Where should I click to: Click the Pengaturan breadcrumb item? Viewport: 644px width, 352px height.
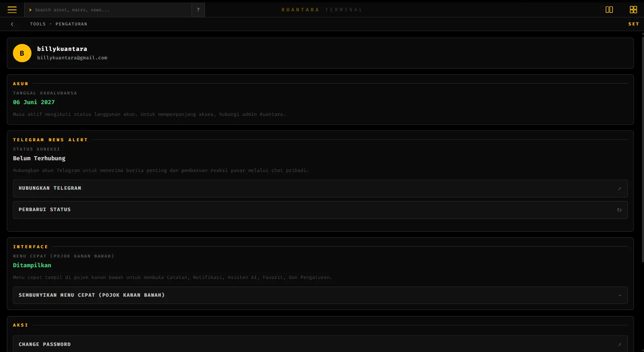pos(71,24)
